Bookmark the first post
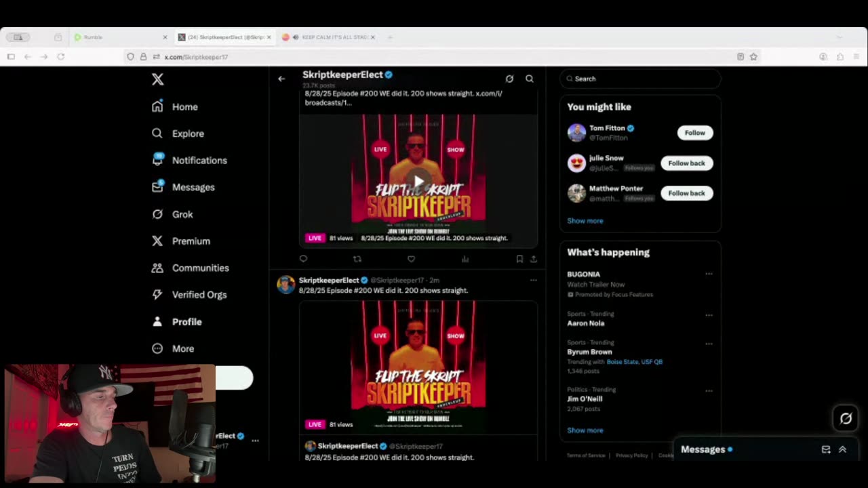 [x=519, y=259]
